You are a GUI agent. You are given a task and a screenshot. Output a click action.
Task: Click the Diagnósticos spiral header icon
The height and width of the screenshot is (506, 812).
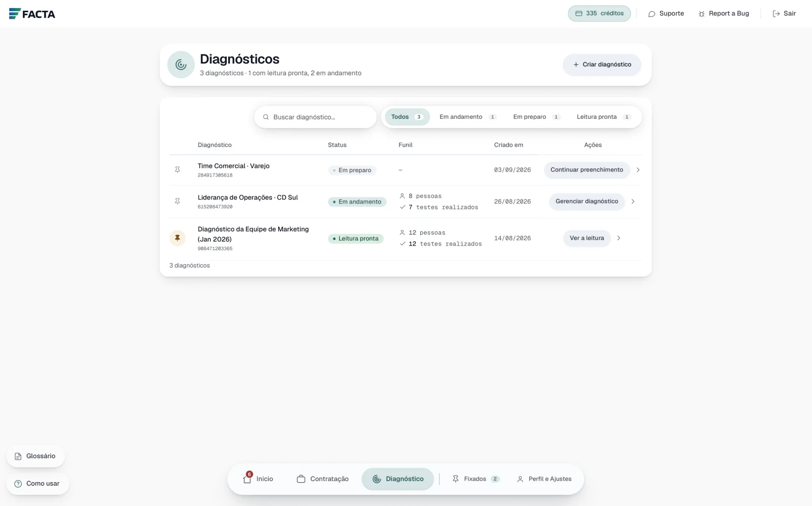181,64
